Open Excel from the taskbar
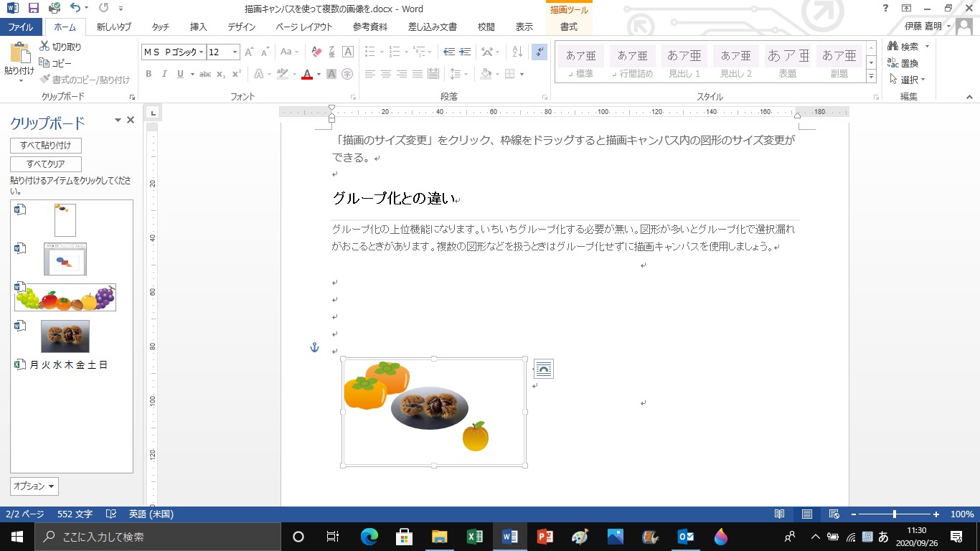The image size is (980, 551). pyautogui.click(x=474, y=537)
